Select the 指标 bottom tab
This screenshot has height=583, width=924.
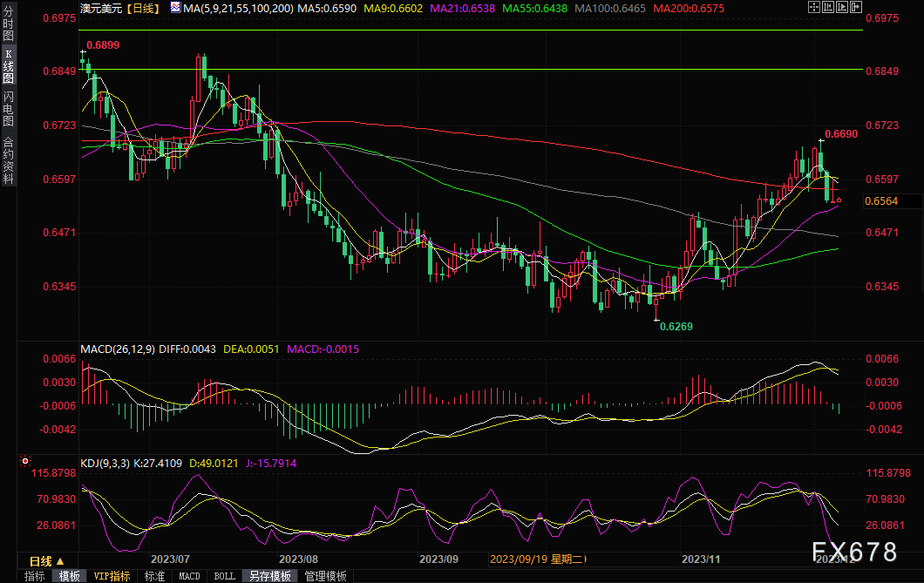pyautogui.click(x=35, y=576)
